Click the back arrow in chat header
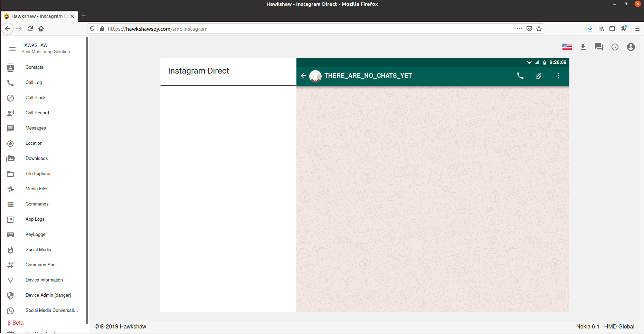 click(303, 76)
